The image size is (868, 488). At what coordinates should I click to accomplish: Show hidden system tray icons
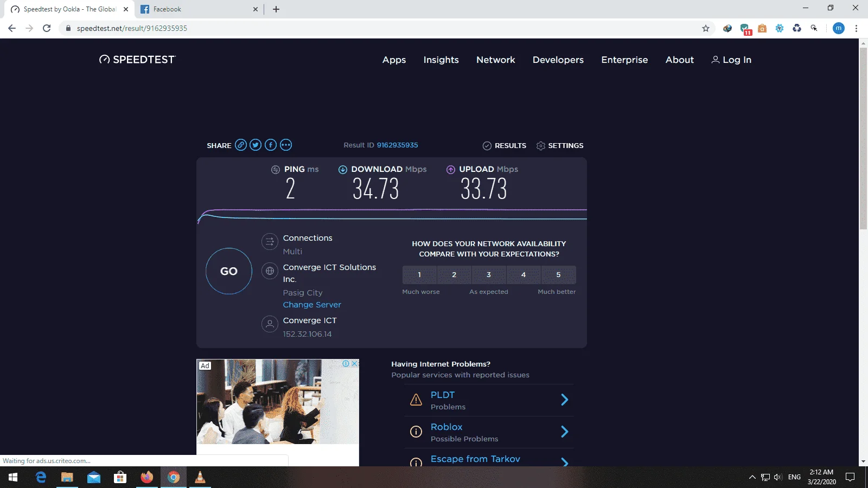pyautogui.click(x=752, y=477)
